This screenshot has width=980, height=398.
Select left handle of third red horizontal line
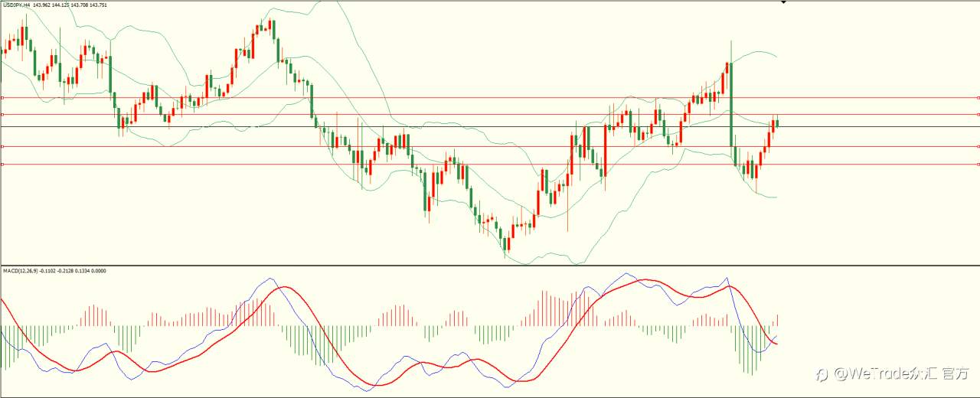click(2, 146)
